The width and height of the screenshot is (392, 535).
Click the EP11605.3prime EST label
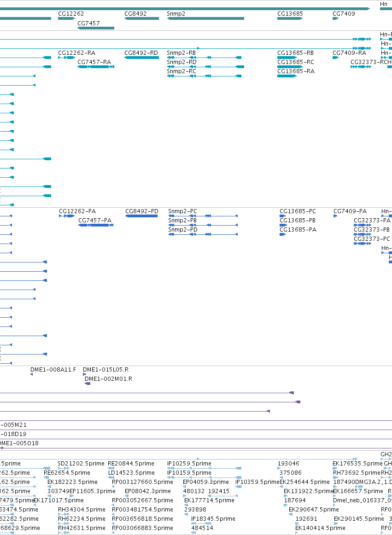(x=92, y=491)
